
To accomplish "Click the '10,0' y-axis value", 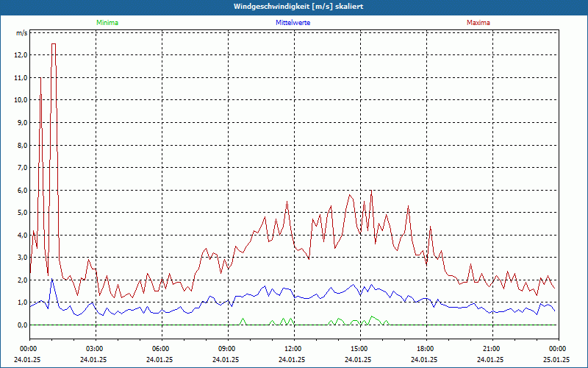I will pos(21,100).
